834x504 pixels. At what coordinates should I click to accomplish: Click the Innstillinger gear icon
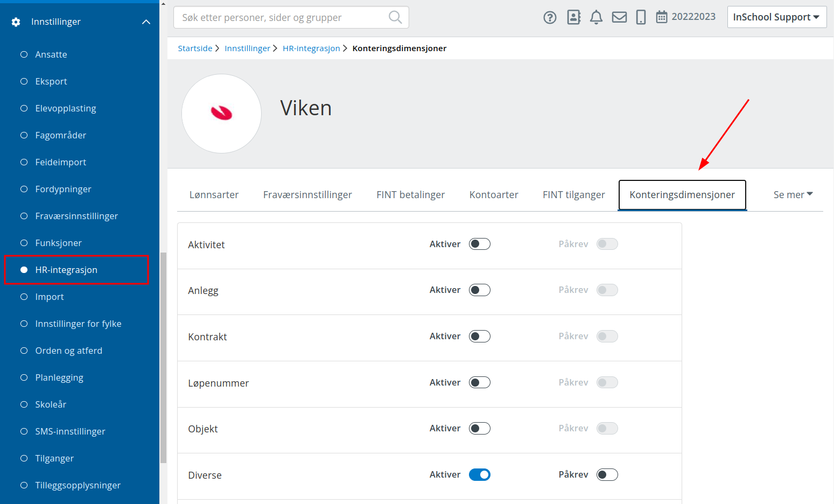[16, 22]
